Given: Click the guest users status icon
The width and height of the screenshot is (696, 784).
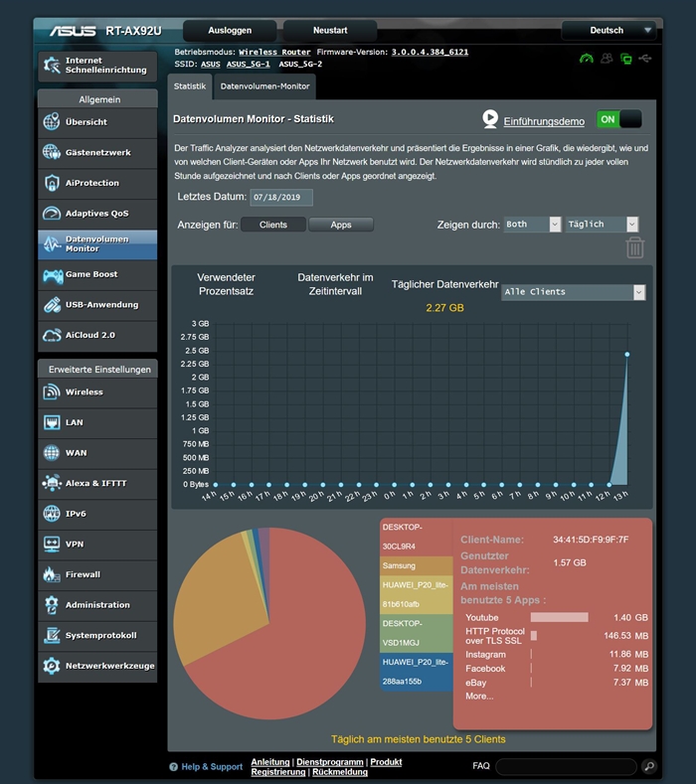Looking at the screenshot, I should 607,59.
